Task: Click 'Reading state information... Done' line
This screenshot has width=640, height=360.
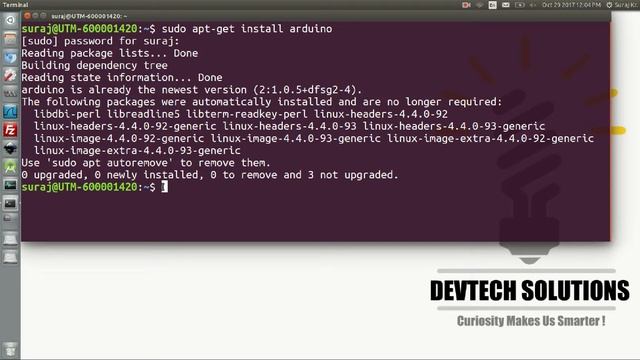Action: coord(122,77)
